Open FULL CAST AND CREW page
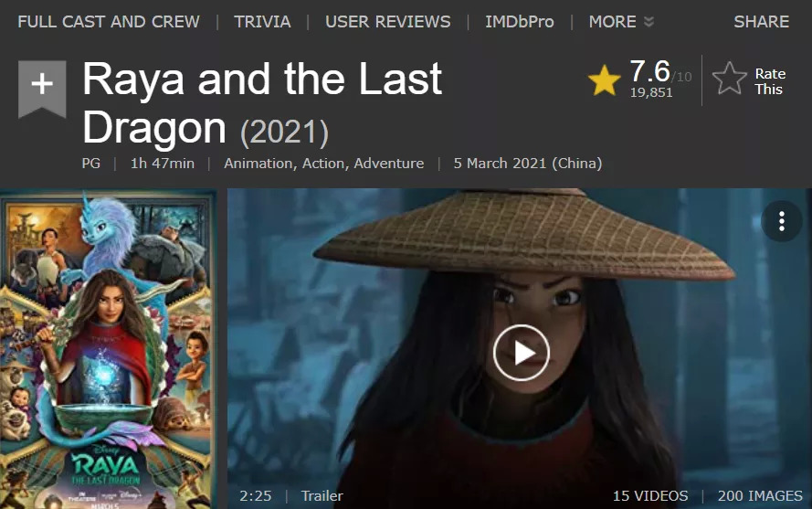This screenshot has width=812, height=509. (x=109, y=22)
